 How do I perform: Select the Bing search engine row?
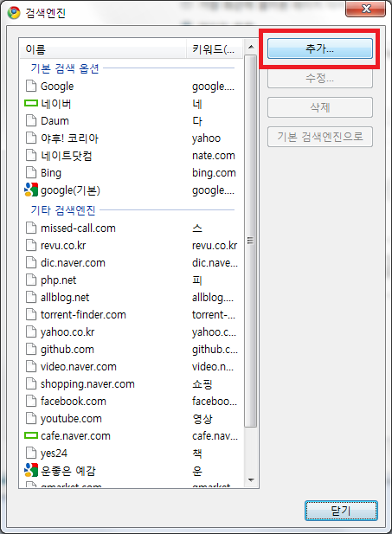point(132,173)
